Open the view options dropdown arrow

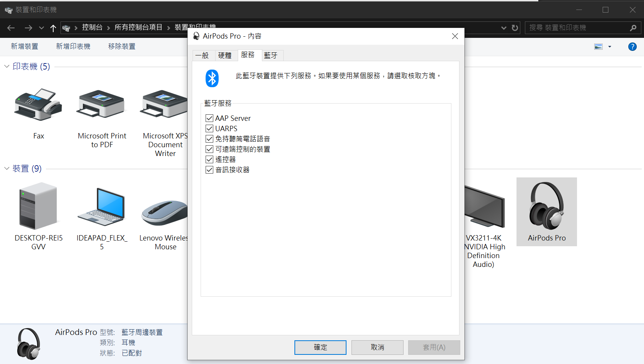(610, 47)
